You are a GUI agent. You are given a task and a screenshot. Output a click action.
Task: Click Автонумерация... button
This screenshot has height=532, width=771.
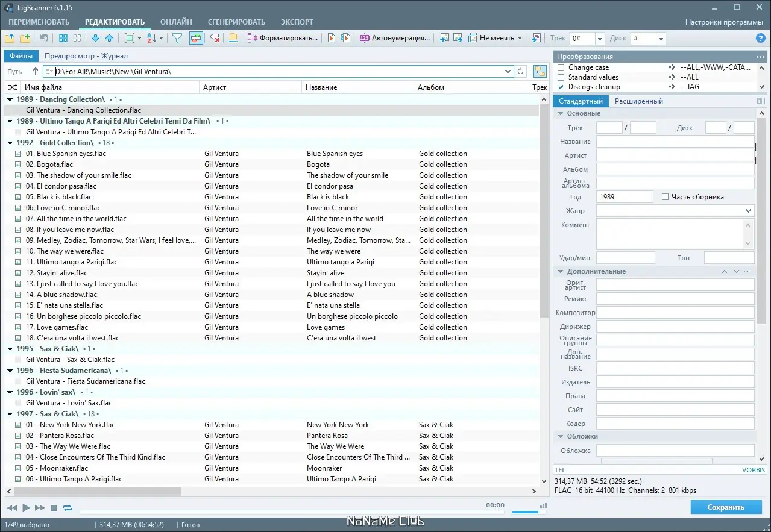point(395,38)
